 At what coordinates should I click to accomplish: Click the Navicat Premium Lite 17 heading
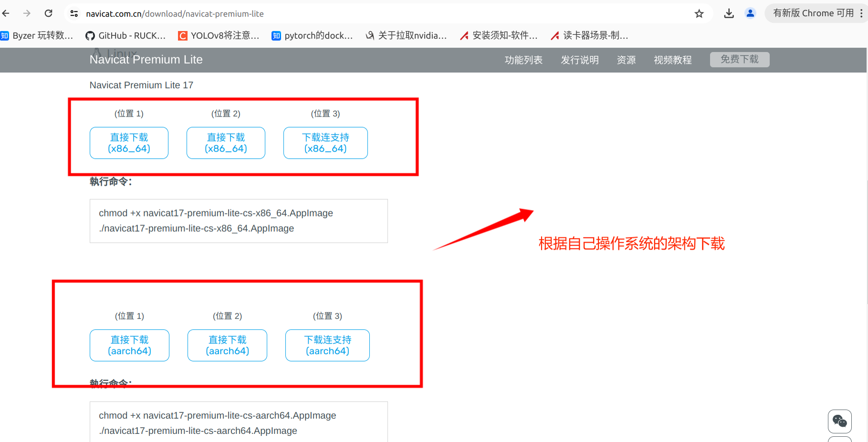[141, 85]
